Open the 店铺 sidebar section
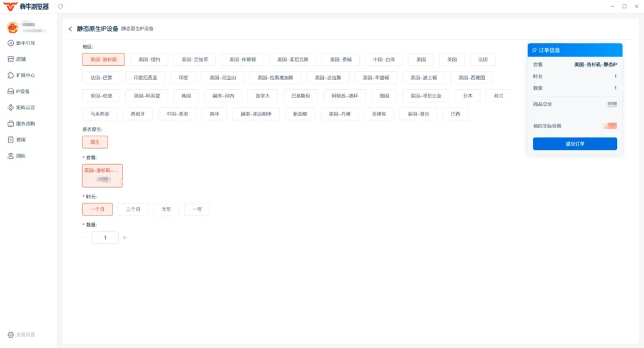This screenshot has width=644, height=348. tap(17, 59)
